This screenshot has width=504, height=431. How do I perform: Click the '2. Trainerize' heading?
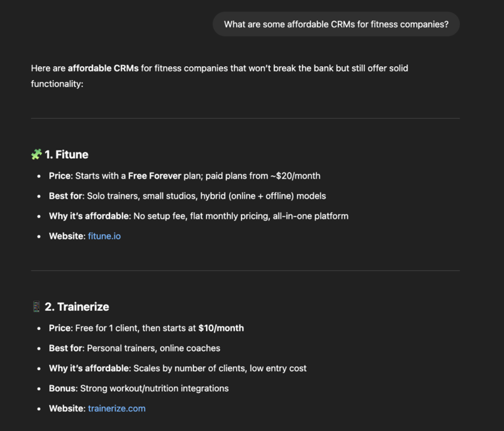77,307
